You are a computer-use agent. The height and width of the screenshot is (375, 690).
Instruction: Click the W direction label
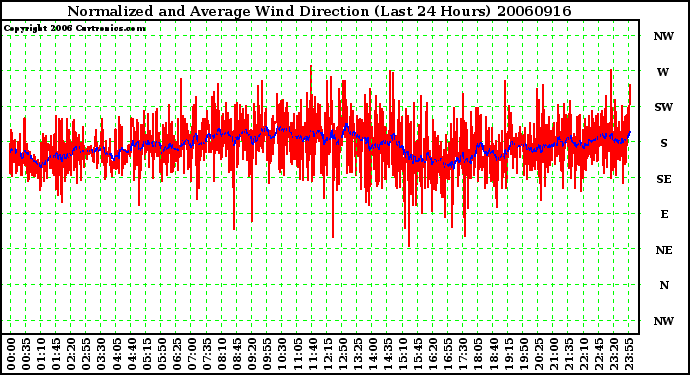coord(663,72)
